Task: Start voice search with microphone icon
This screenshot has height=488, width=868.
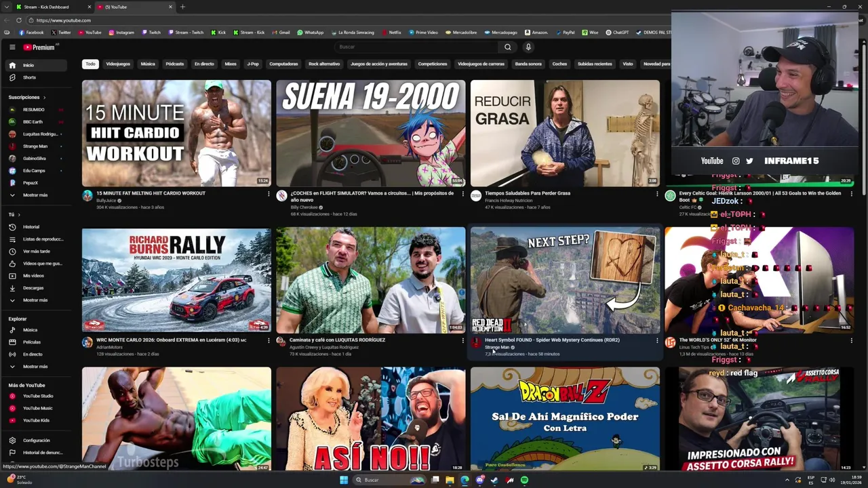Action: pyautogui.click(x=528, y=47)
